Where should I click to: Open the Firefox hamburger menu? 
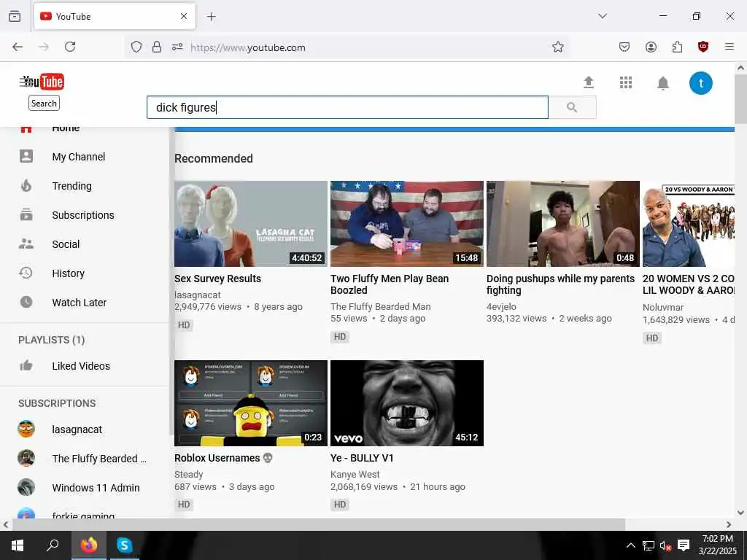pos(729,47)
